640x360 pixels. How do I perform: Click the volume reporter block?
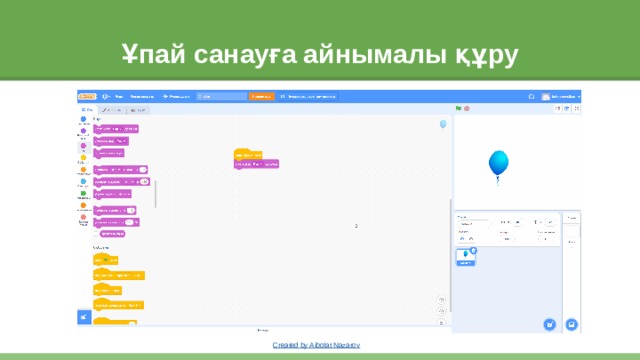(x=113, y=234)
